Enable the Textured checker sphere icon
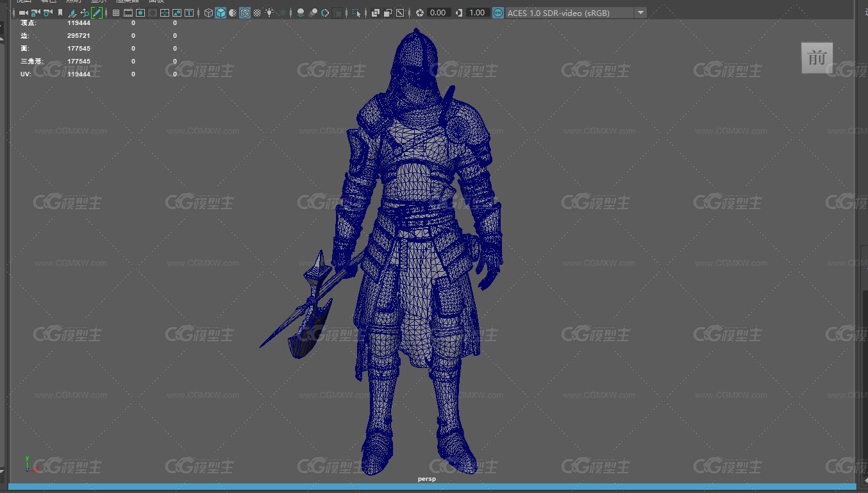The width and height of the screenshot is (868, 493). coord(257,13)
